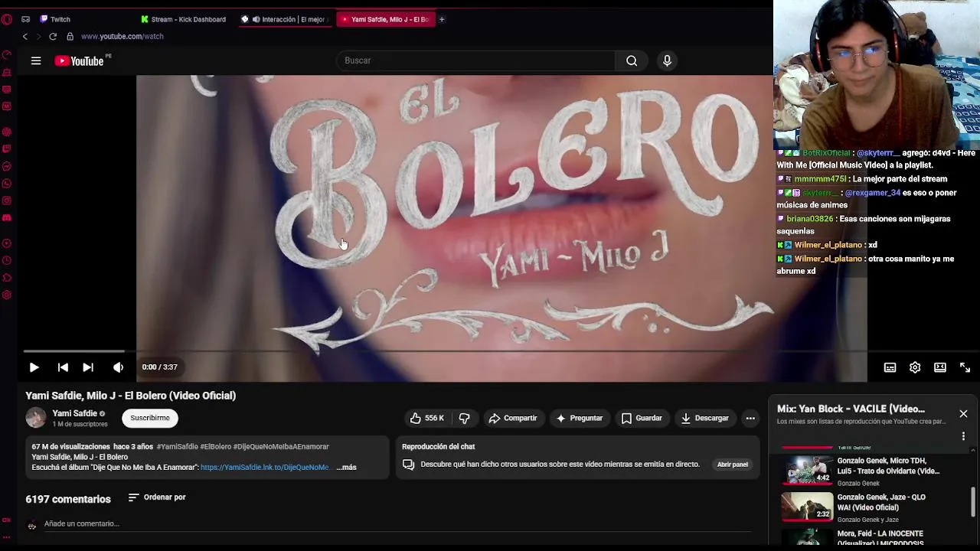Image resolution: width=980 pixels, height=551 pixels.
Task: Dislike the El Bolero video
Action: click(464, 418)
